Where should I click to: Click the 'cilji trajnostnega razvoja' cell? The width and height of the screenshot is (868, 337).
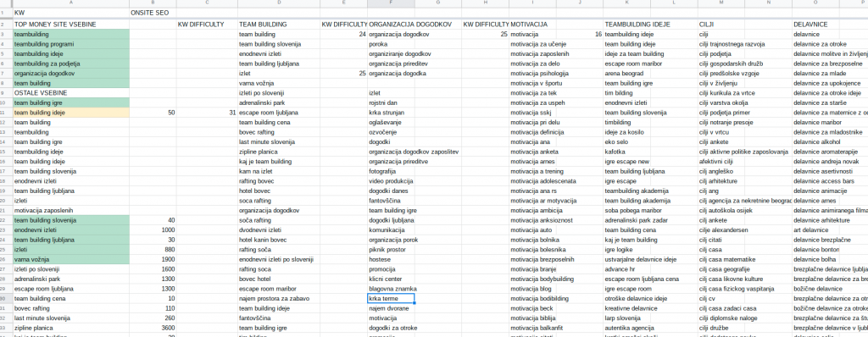[732, 44]
